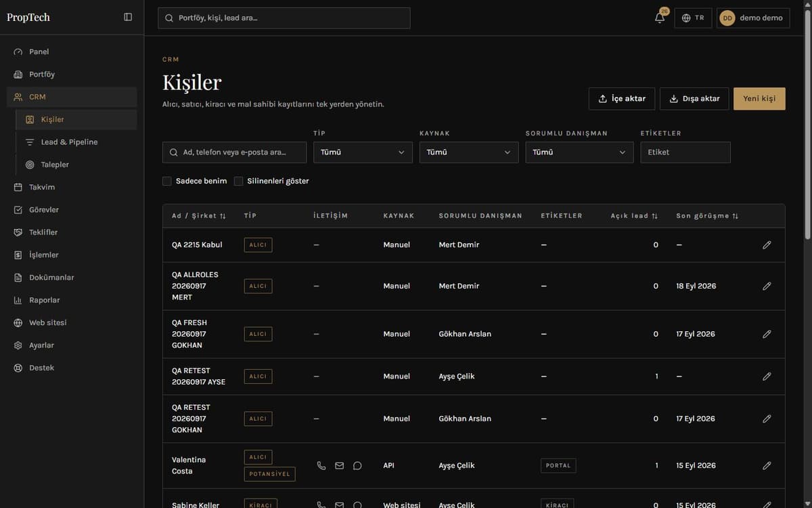The height and width of the screenshot is (508, 812).
Task: Switch language using the TR selector
Action: pyautogui.click(x=693, y=18)
